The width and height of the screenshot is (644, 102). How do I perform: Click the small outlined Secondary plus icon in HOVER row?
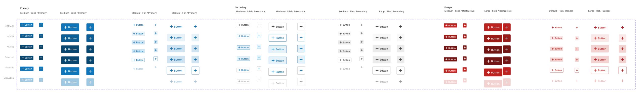coord(259,36)
